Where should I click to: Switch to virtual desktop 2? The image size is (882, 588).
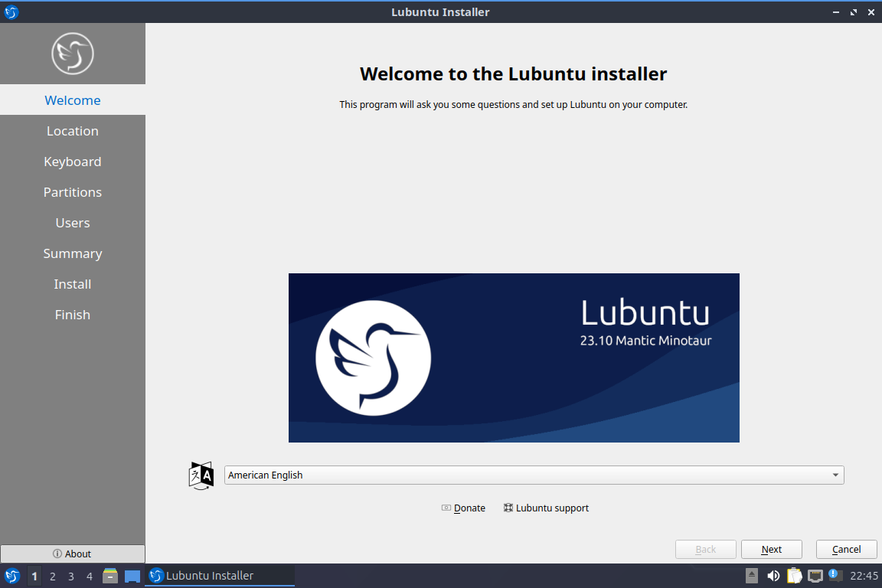point(53,576)
